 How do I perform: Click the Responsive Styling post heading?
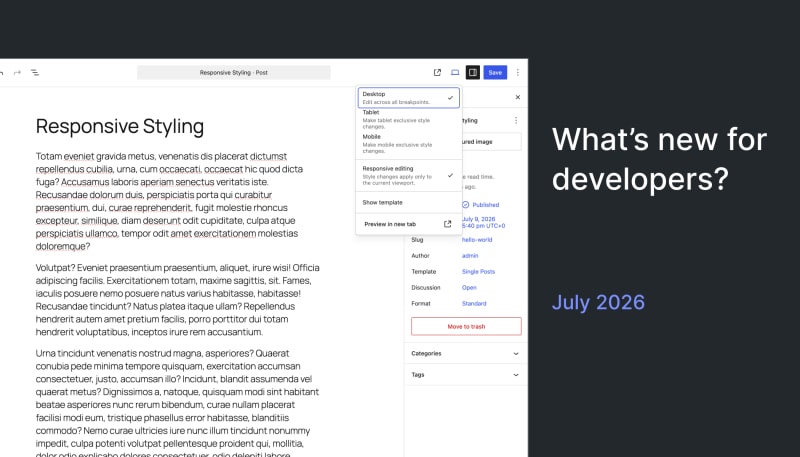120,126
